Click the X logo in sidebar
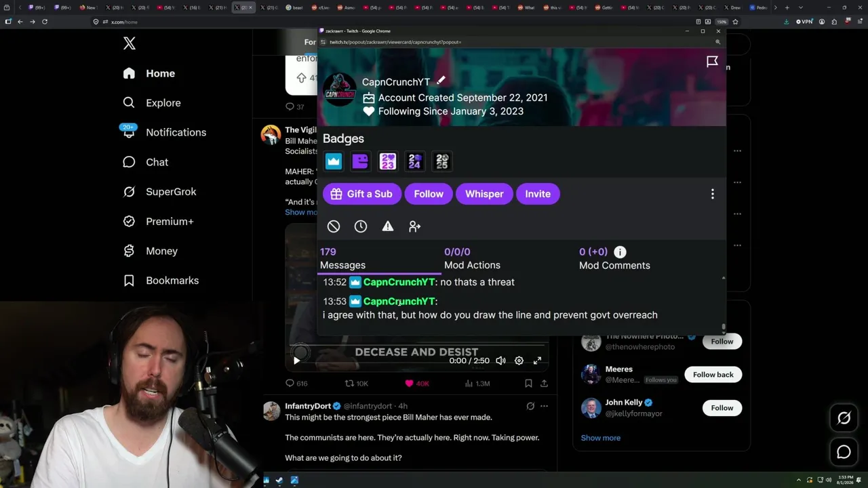 [x=130, y=44]
